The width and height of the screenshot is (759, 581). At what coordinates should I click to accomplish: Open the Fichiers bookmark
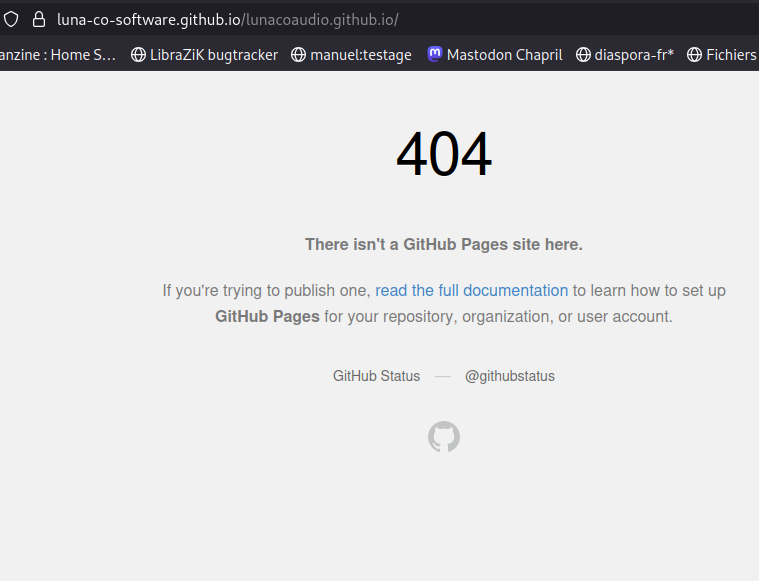tap(730, 55)
